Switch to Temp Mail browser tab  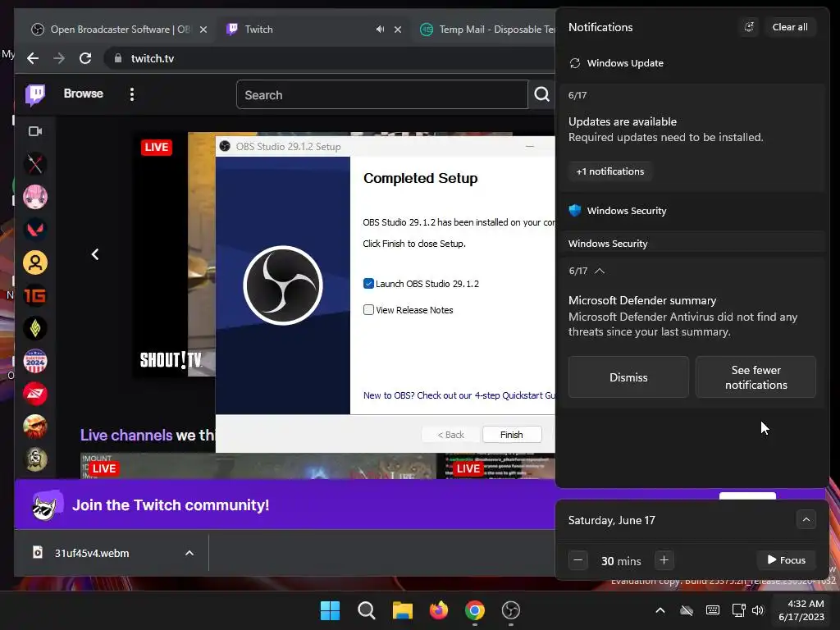(x=487, y=30)
